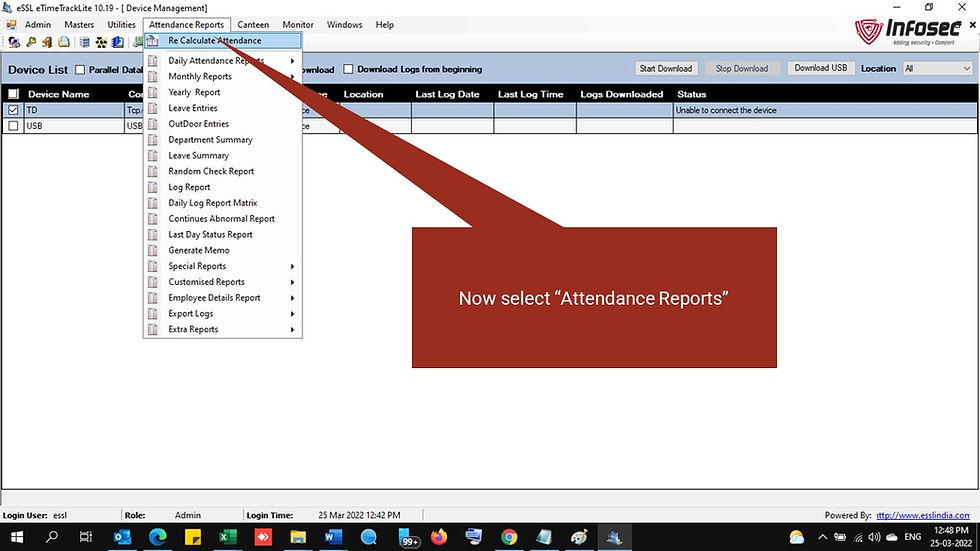Image resolution: width=980 pixels, height=551 pixels.
Task: Open Leave Summary from the menu
Action: tap(223, 156)
